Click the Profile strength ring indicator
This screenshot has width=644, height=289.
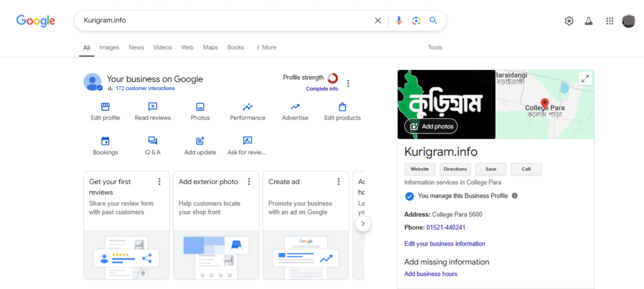point(333,77)
